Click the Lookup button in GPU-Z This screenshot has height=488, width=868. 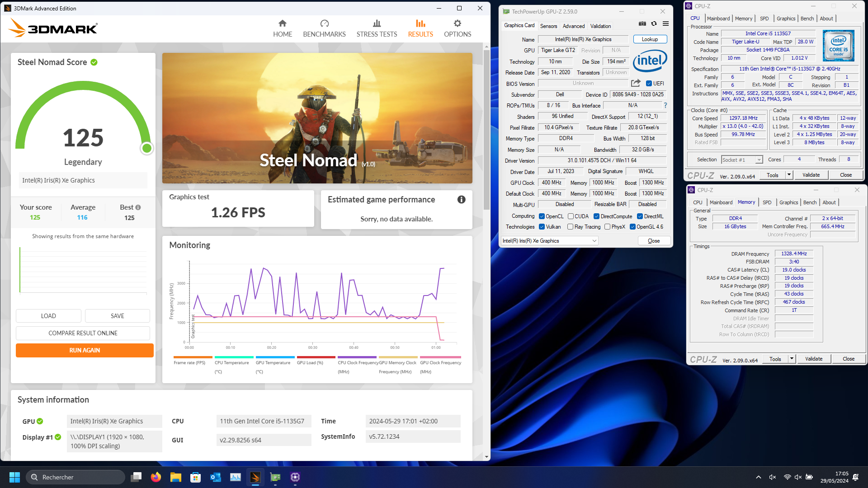point(650,39)
